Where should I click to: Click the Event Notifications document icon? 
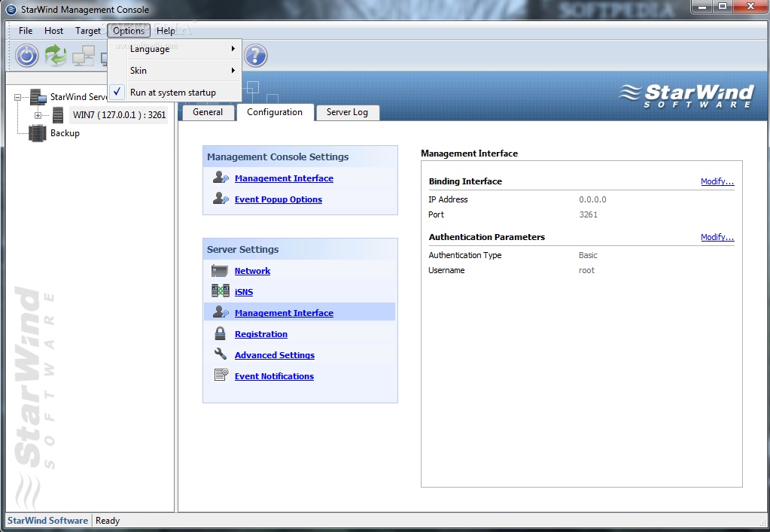pyautogui.click(x=221, y=375)
